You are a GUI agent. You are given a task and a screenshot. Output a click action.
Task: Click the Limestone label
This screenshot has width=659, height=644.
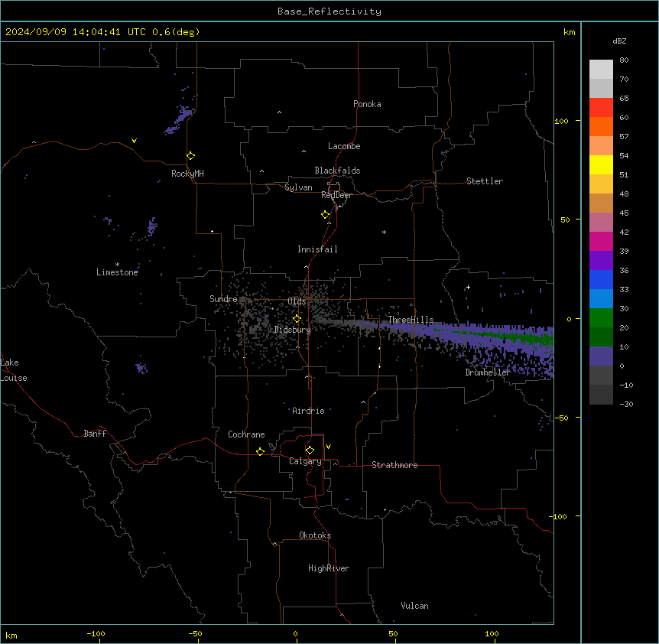tap(117, 272)
